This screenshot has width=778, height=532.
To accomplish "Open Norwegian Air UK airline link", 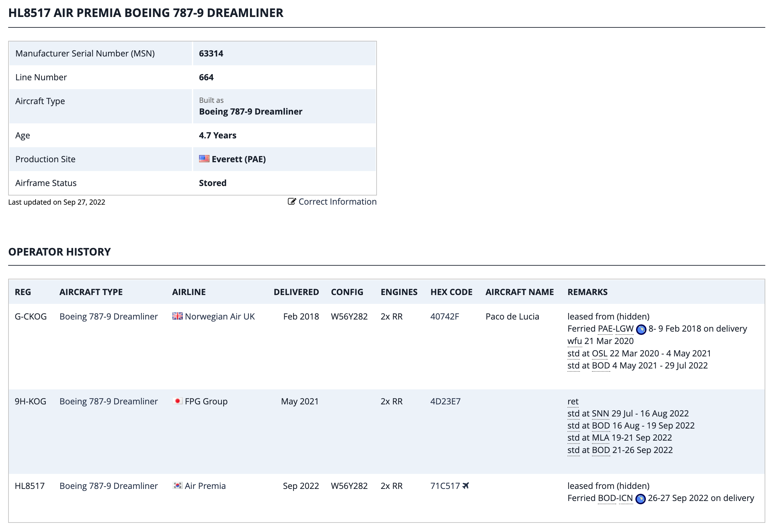I will pyautogui.click(x=220, y=316).
